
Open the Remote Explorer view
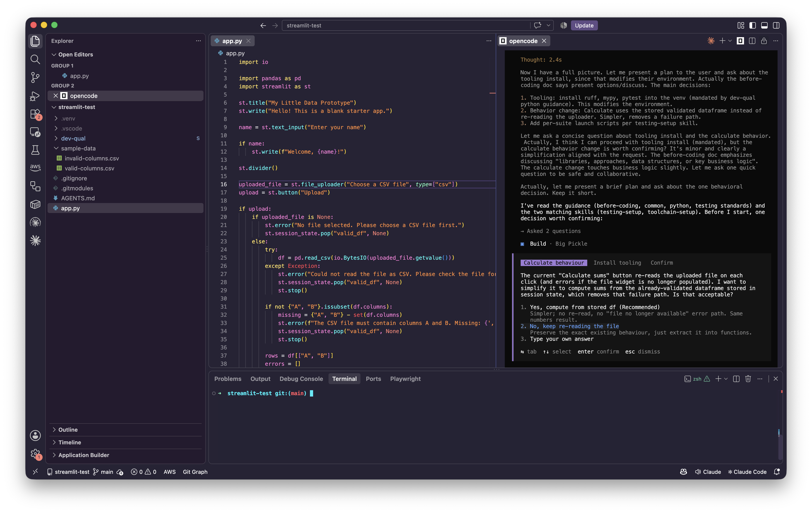tap(35, 132)
